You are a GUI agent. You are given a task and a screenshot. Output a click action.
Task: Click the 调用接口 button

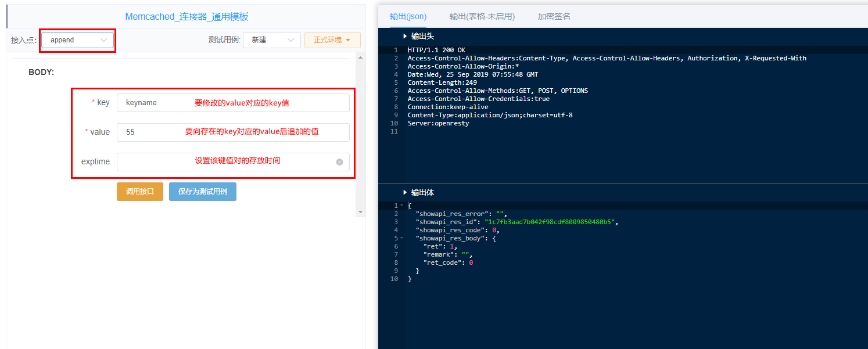pos(140,192)
